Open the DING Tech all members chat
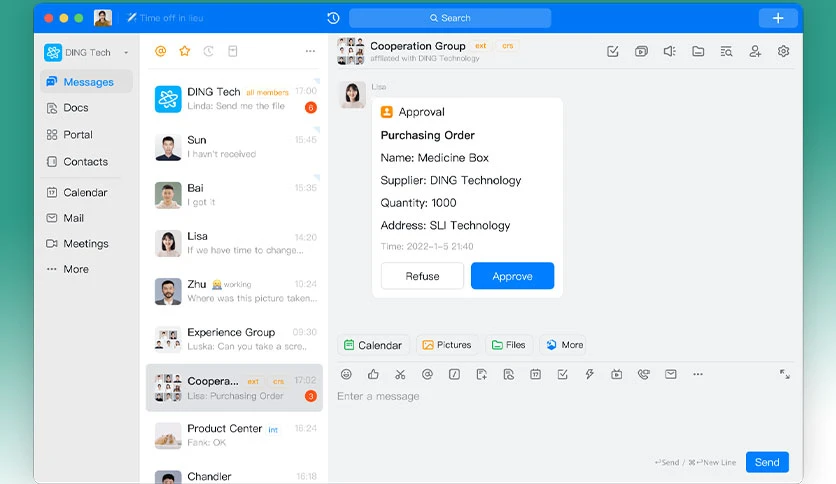This screenshot has height=484, width=836. tap(234, 99)
